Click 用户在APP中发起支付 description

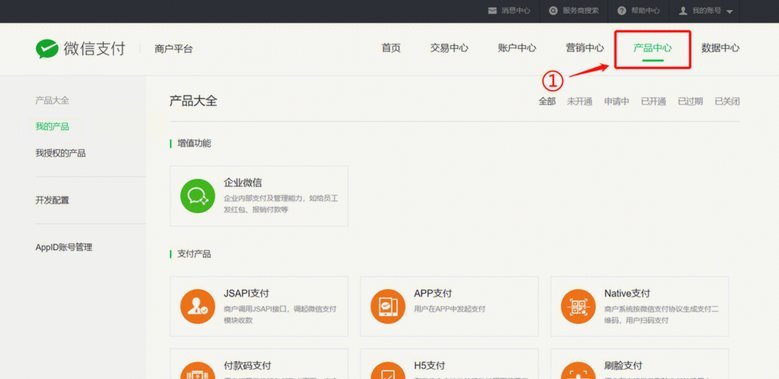coord(450,309)
